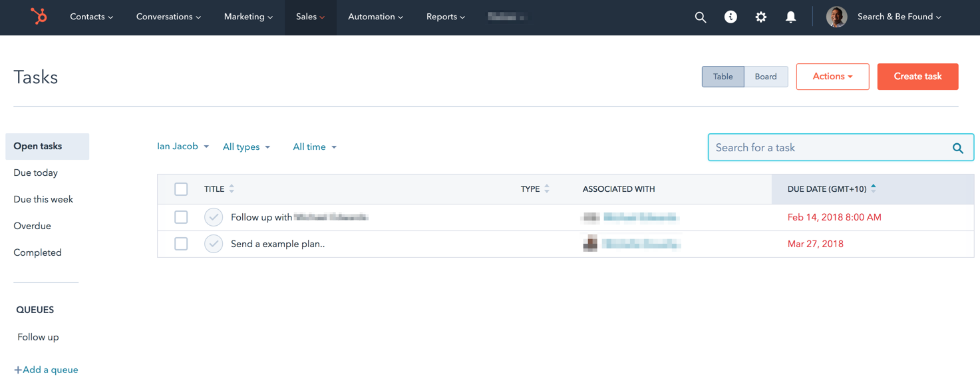Viewport: 980px width, 389px height.
Task: Focus the Search for a task field
Action: [828, 148]
